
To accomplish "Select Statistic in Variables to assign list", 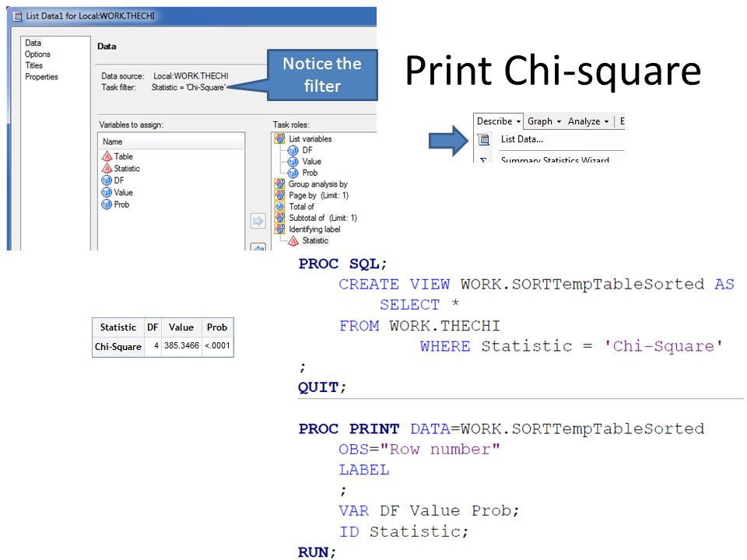I will coord(121,169).
